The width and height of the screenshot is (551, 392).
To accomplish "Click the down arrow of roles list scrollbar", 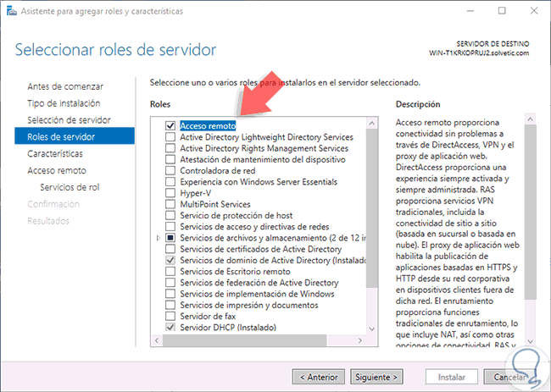I will point(372,329).
